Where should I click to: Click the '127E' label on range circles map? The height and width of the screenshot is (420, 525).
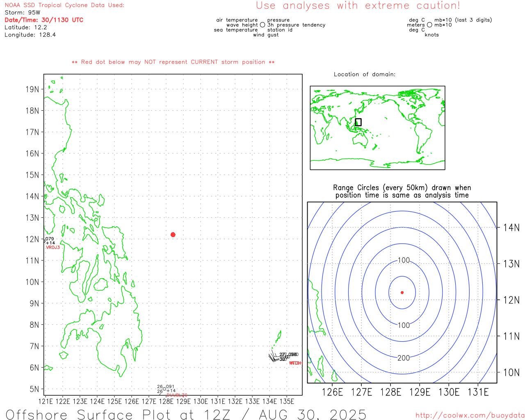361,393
